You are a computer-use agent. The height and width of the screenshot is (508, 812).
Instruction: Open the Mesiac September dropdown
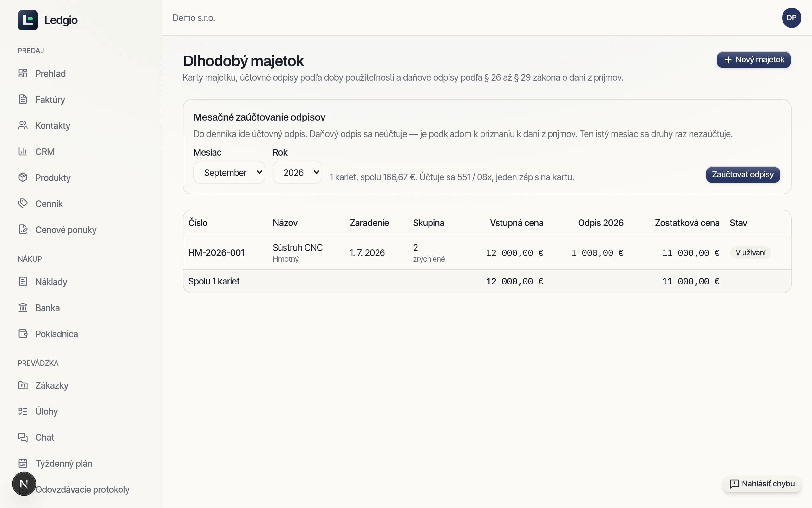[x=229, y=172]
